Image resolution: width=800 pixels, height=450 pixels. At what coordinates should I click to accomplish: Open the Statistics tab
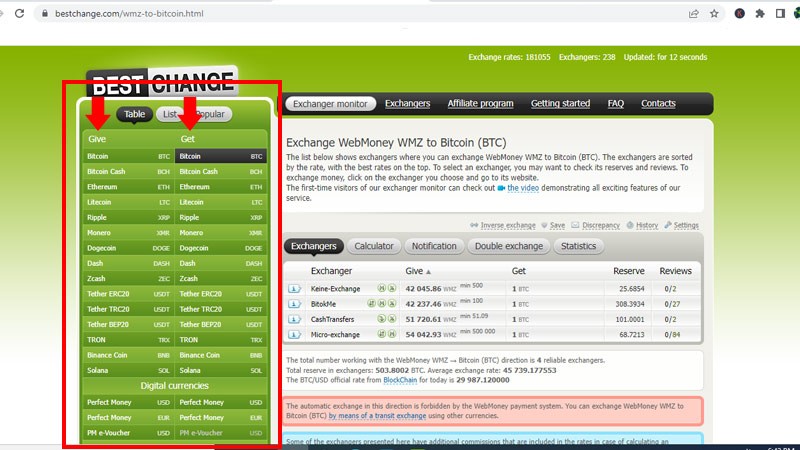[578, 246]
